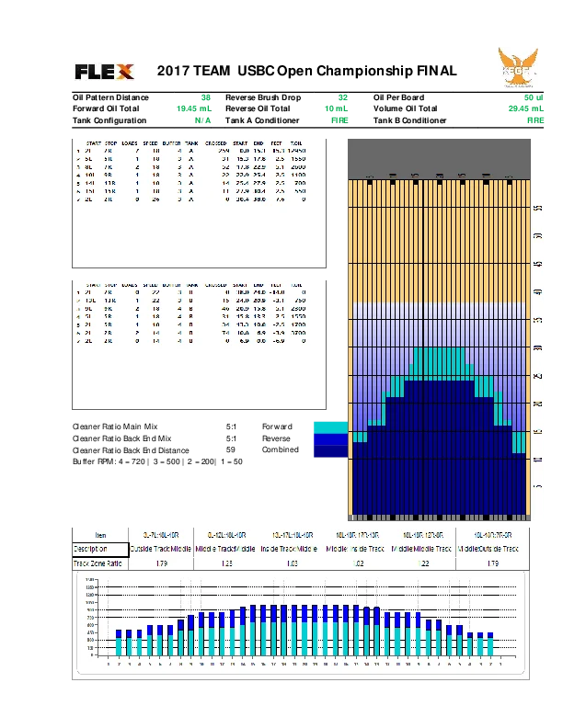
Task: Select the track zone ratio 1.22 cell
Action: [x=423, y=563]
